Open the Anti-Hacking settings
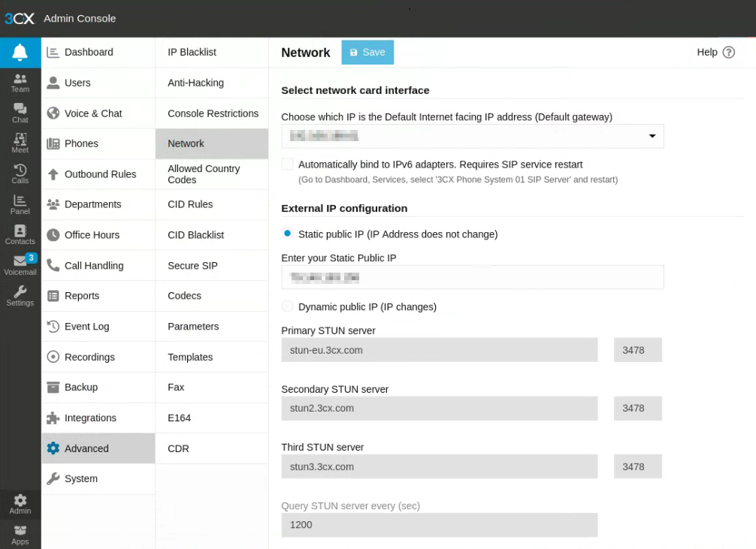 click(195, 83)
